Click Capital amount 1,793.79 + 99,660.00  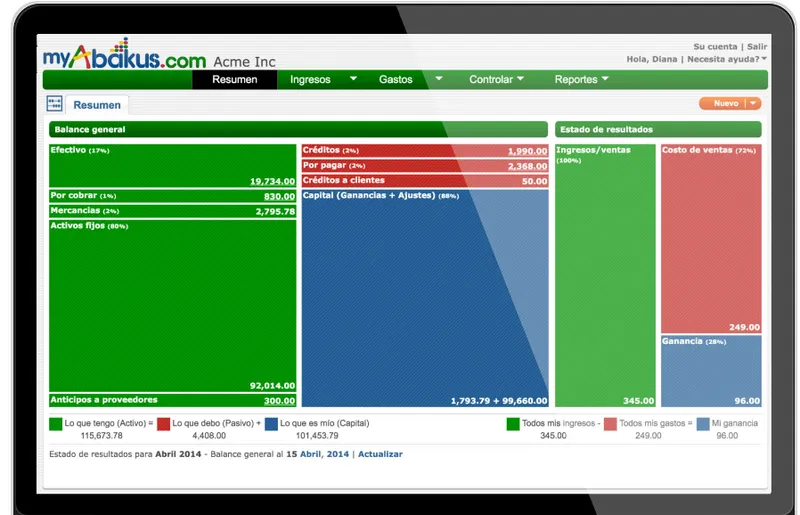click(x=499, y=401)
